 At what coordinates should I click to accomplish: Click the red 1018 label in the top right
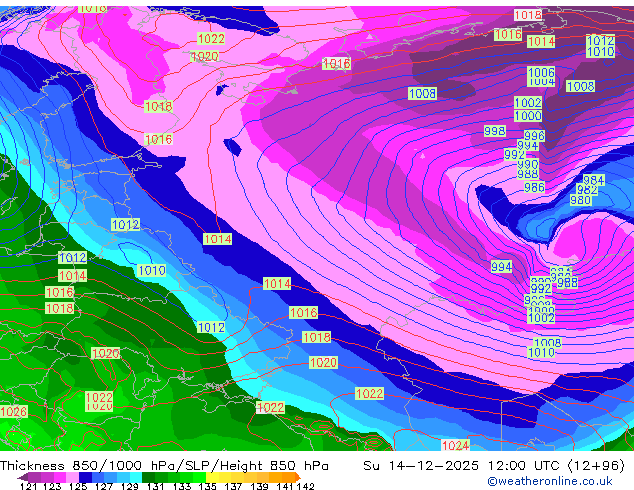528,15
